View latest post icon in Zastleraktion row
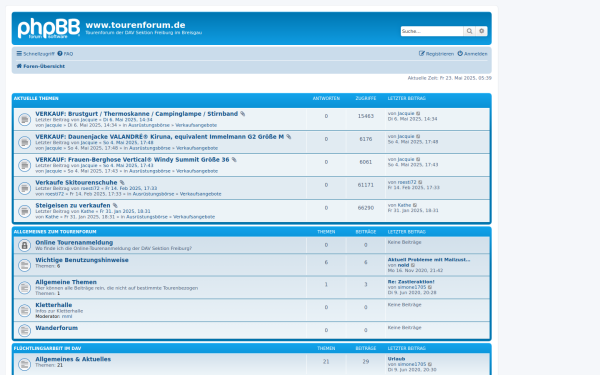Viewport: 600px width, 375px height. [x=430, y=287]
